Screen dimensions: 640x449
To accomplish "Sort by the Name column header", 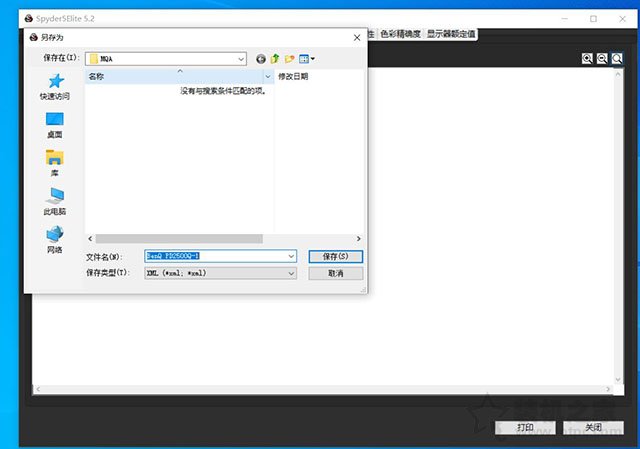I will click(175, 76).
